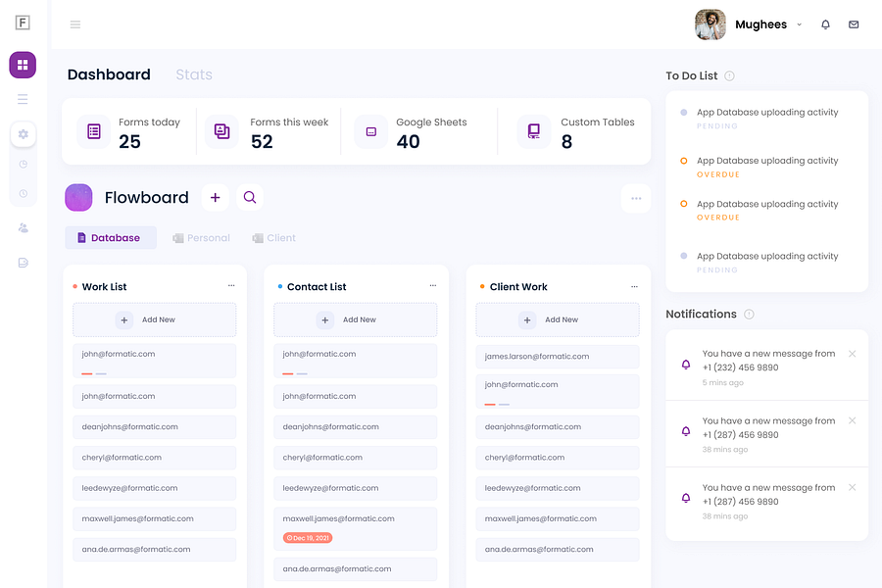Open the Work List overflow menu
Viewport: 882px width, 588px height.
pos(231,285)
